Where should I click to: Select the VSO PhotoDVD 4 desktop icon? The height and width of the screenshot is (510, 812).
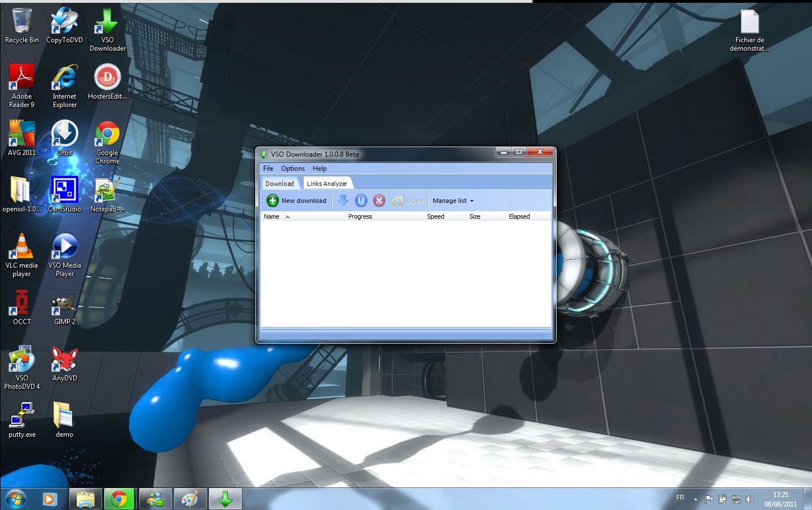click(22, 368)
